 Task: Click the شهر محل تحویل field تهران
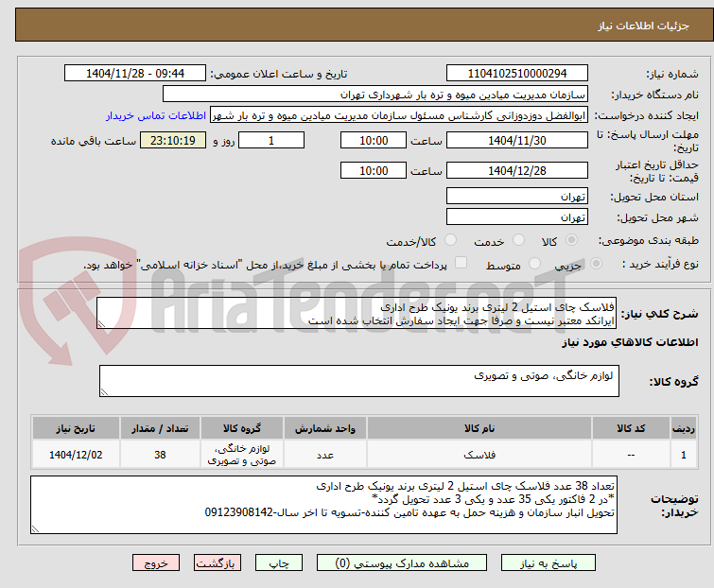517,217
